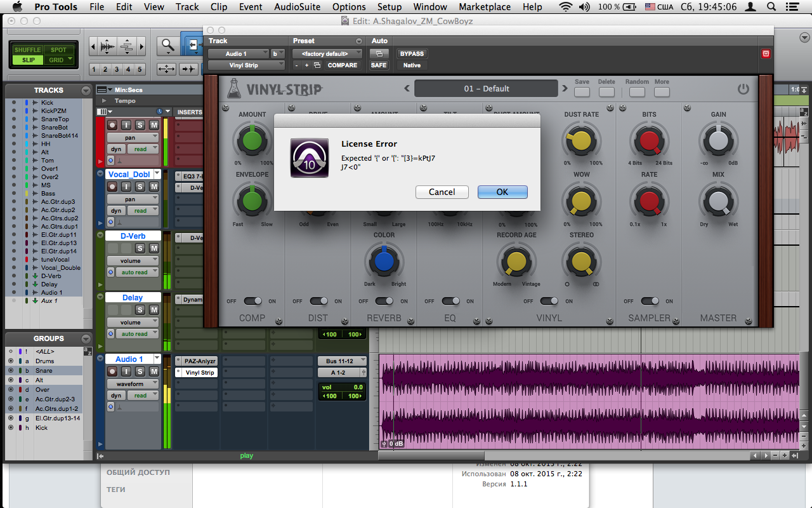The height and width of the screenshot is (508, 812).
Task: Toggle the EQ section on/off switch
Action: point(450,301)
